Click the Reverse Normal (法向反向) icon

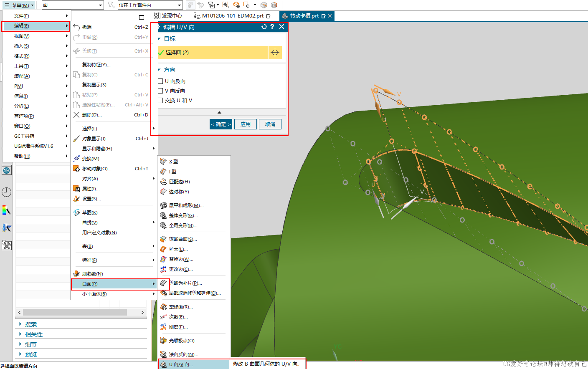pyautogui.click(x=163, y=354)
